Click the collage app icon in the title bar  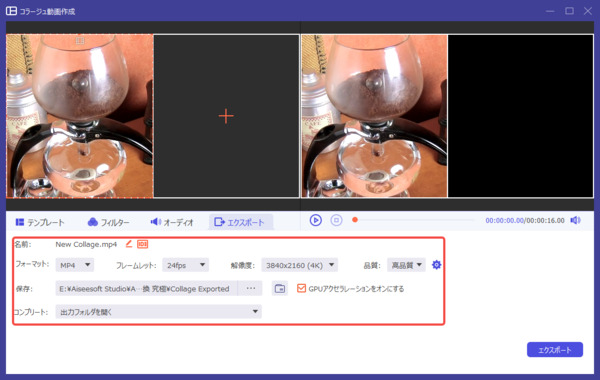click(x=11, y=11)
